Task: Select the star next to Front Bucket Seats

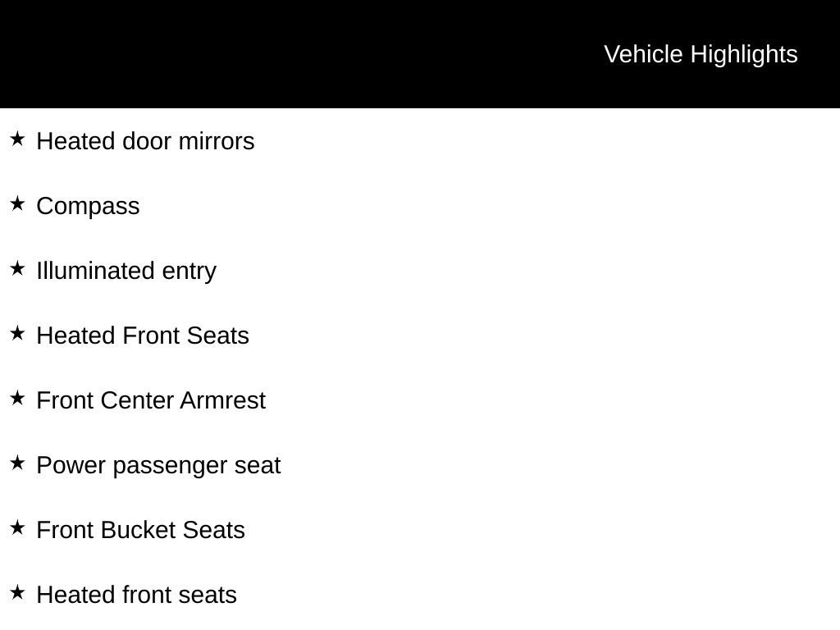Action: [x=17, y=527]
